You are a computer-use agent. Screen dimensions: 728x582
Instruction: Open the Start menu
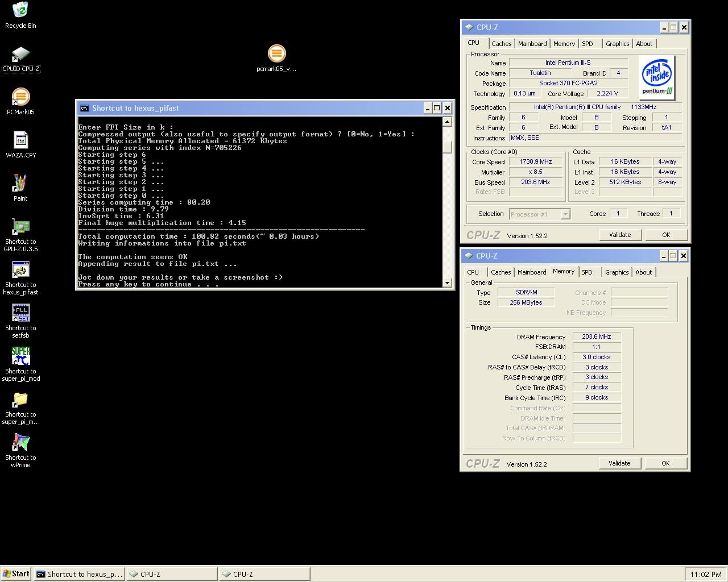[x=16, y=574]
